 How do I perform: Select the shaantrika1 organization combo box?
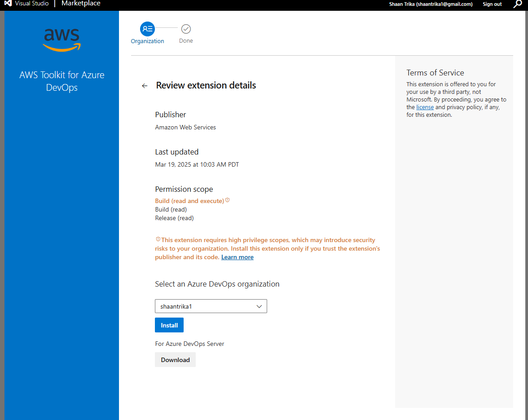coord(211,306)
